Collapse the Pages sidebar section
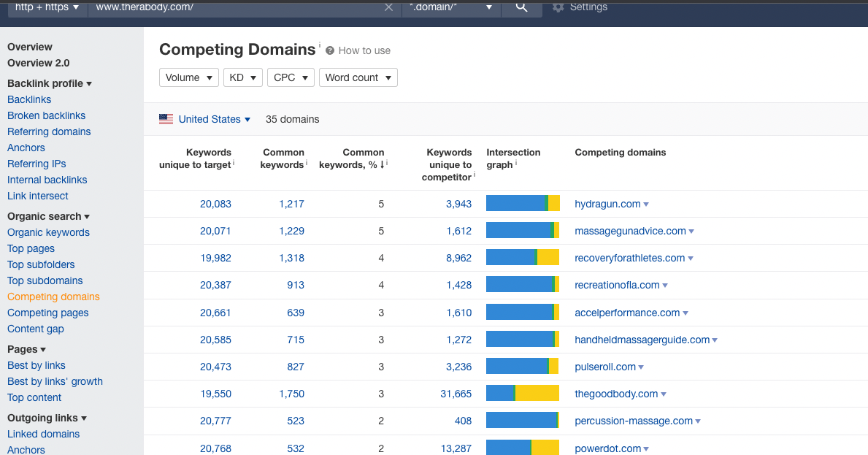Screen dimensions: 868x455 [x=26, y=349]
